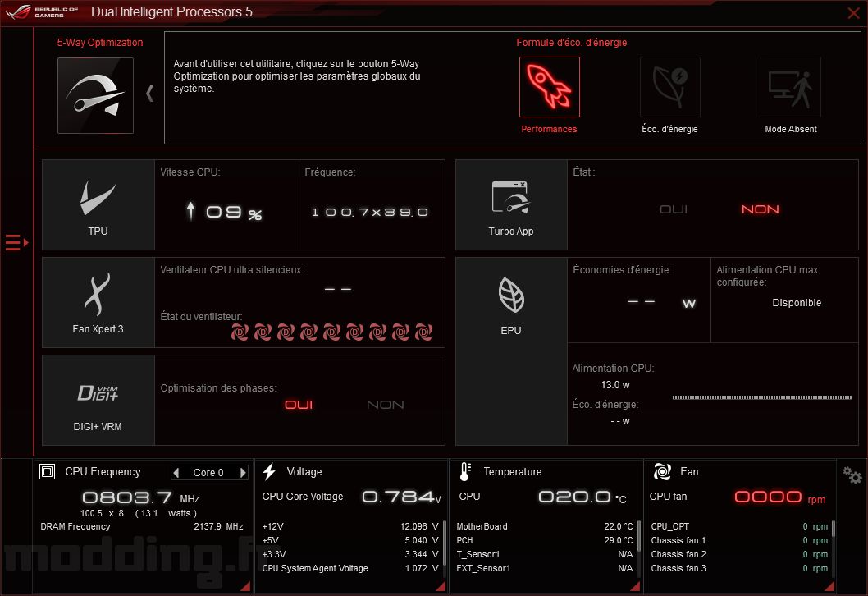Click the Vitesse CPU 09 % value
The image size is (868, 596).
pos(224,212)
